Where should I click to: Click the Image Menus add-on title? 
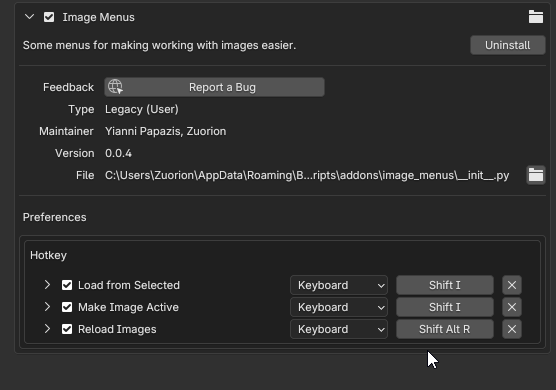click(x=99, y=17)
